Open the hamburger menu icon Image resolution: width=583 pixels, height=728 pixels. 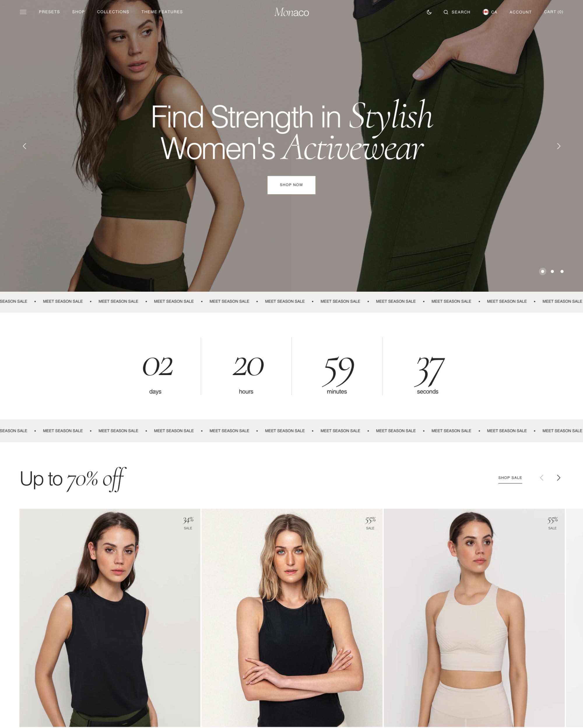(x=23, y=11)
